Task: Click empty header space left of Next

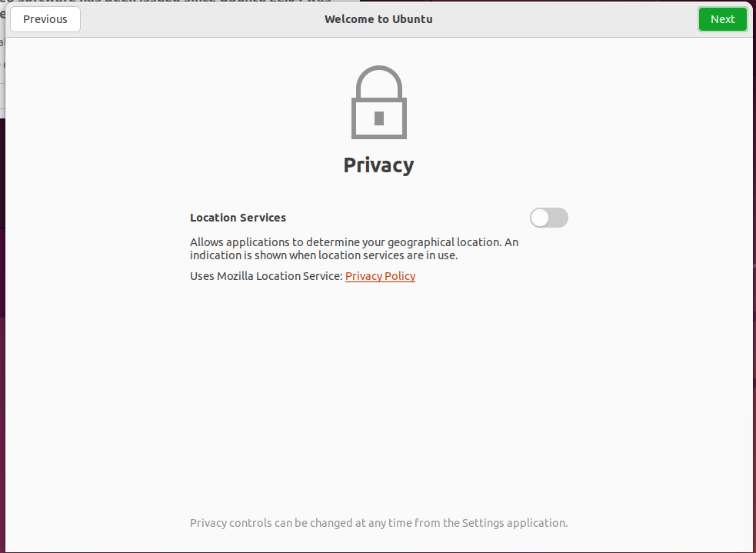Action: [x=564, y=19]
